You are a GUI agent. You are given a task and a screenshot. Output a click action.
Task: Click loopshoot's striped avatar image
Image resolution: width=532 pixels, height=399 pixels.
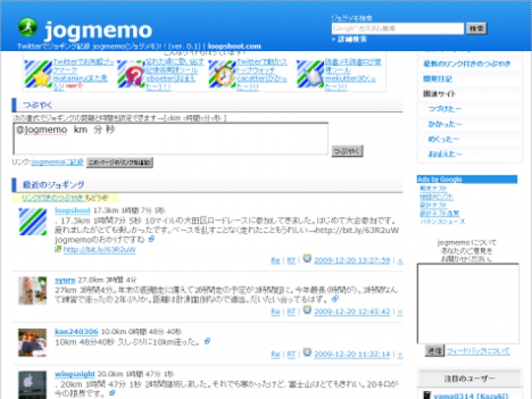(x=33, y=221)
